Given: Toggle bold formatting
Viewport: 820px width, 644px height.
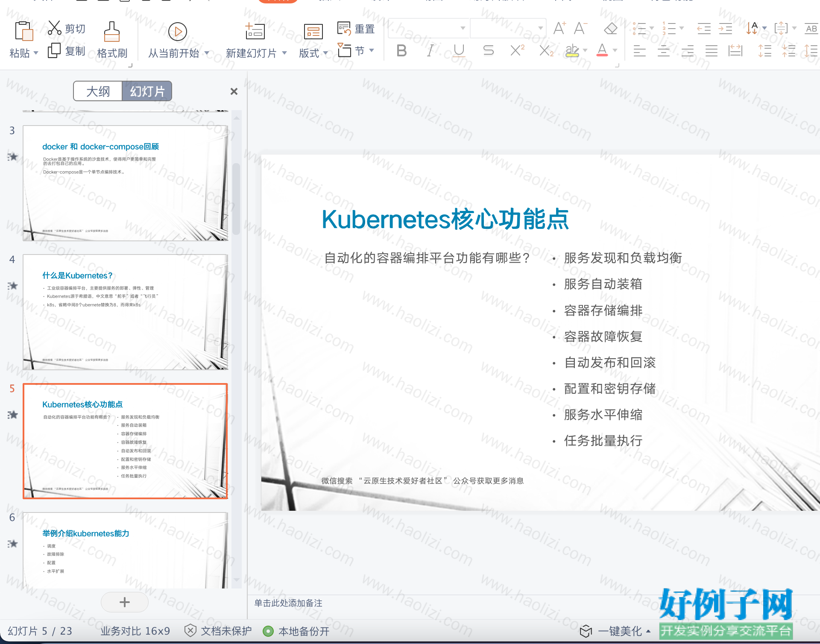Looking at the screenshot, I should 401,51.
